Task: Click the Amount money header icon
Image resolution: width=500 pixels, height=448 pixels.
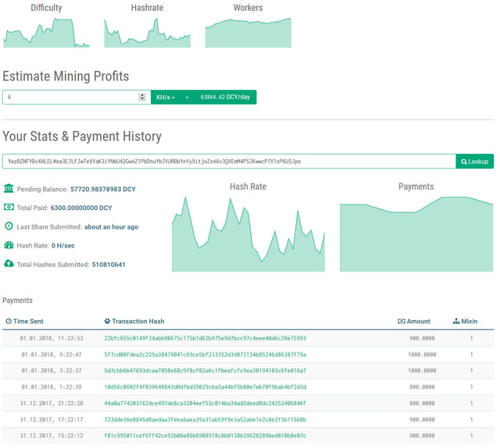Action: pyautogui.click(x=402, y=322)
